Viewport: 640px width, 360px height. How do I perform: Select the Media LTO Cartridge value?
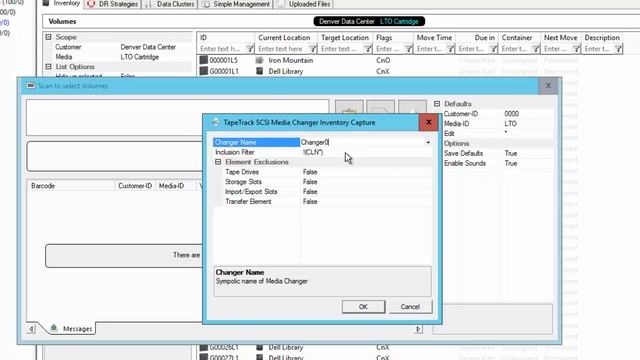(x=140, y=57)
